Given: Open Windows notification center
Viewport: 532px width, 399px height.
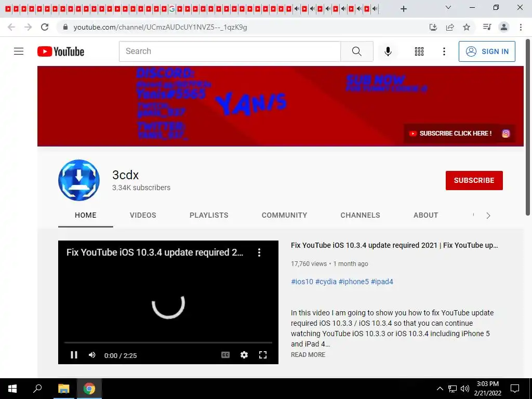Looking at the screenshot, I should 515,389.
